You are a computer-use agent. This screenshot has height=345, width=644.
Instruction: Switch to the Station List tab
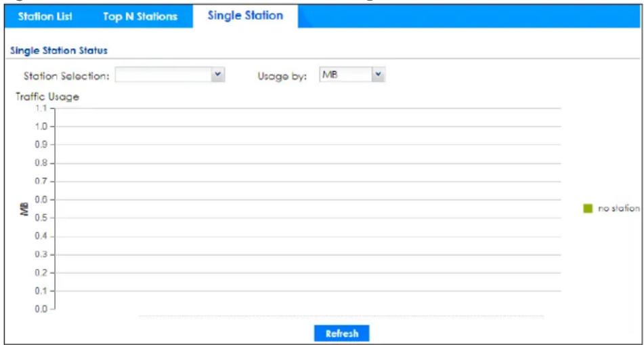point(45,16)
